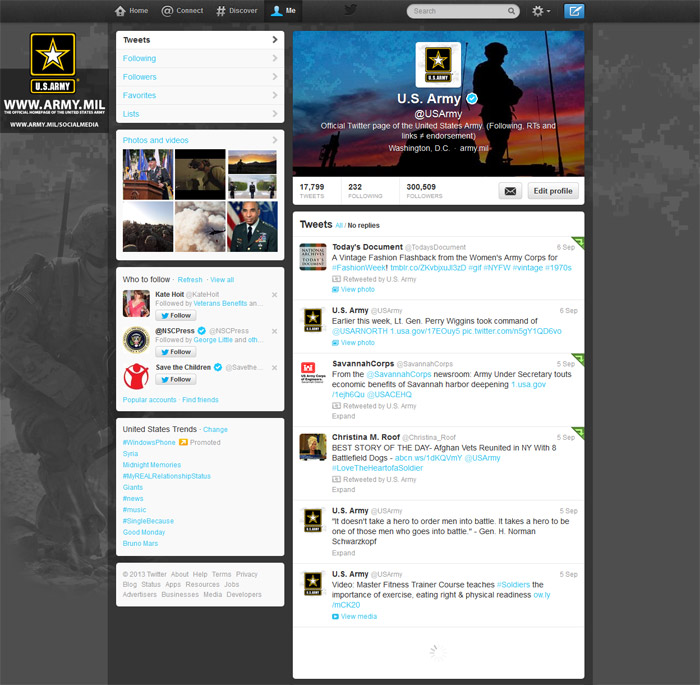Go to the Discover tab

click(x=237, y=11)
